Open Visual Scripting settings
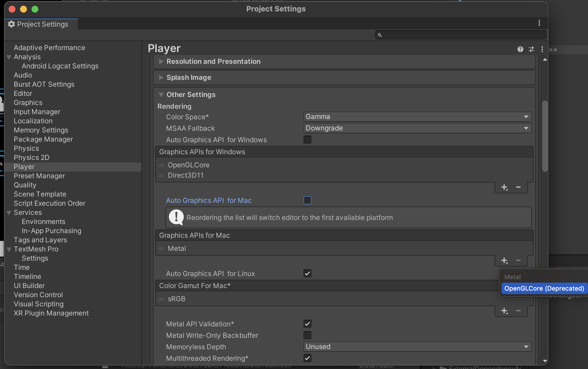Viewport: 588px width, 369px height. 39,304
